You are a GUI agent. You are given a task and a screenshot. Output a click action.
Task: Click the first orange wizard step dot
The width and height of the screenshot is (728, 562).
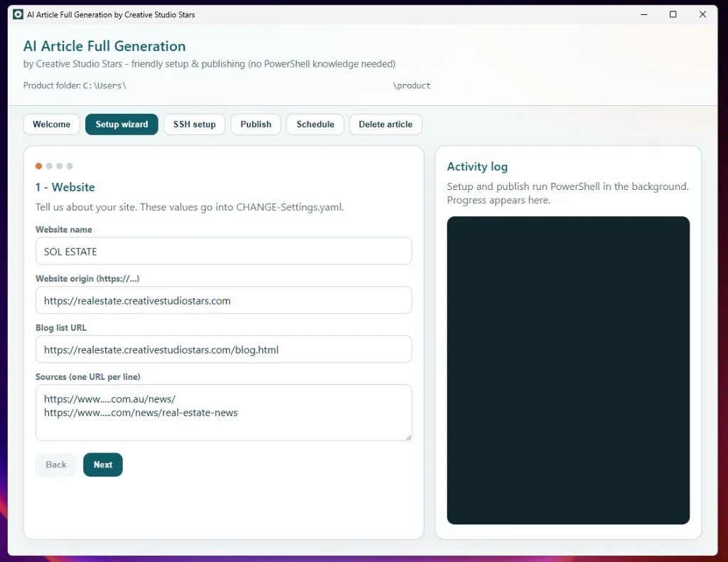pyautogui.click(x=38, y=166)
